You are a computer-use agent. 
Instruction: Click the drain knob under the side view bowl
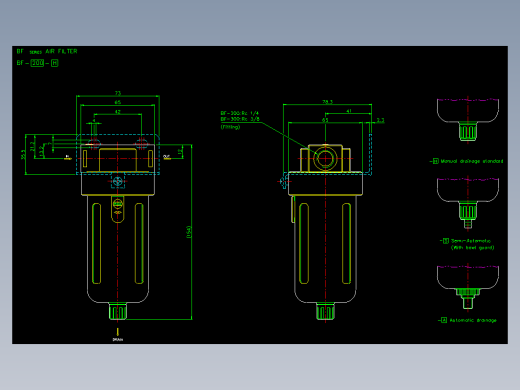tap(325, 311)
